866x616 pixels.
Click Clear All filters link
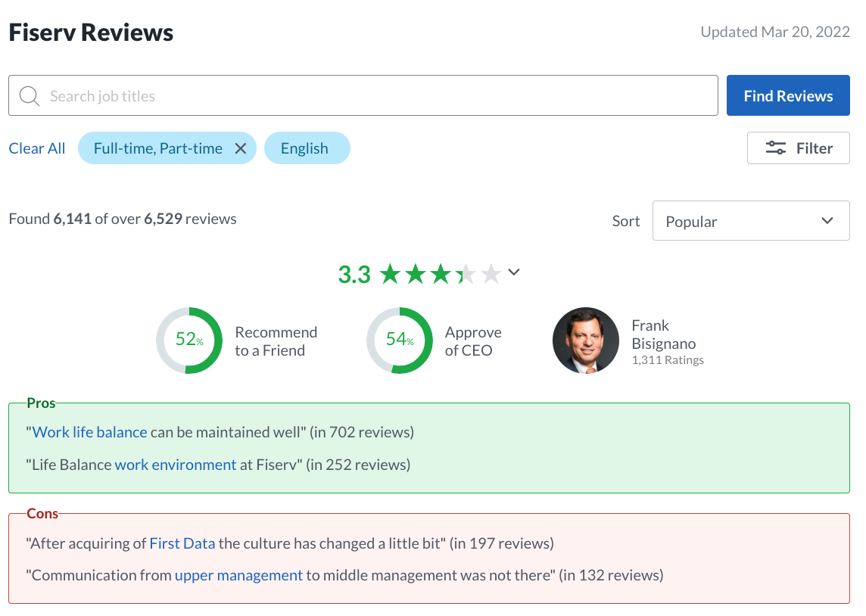click(x=37, y=148)
